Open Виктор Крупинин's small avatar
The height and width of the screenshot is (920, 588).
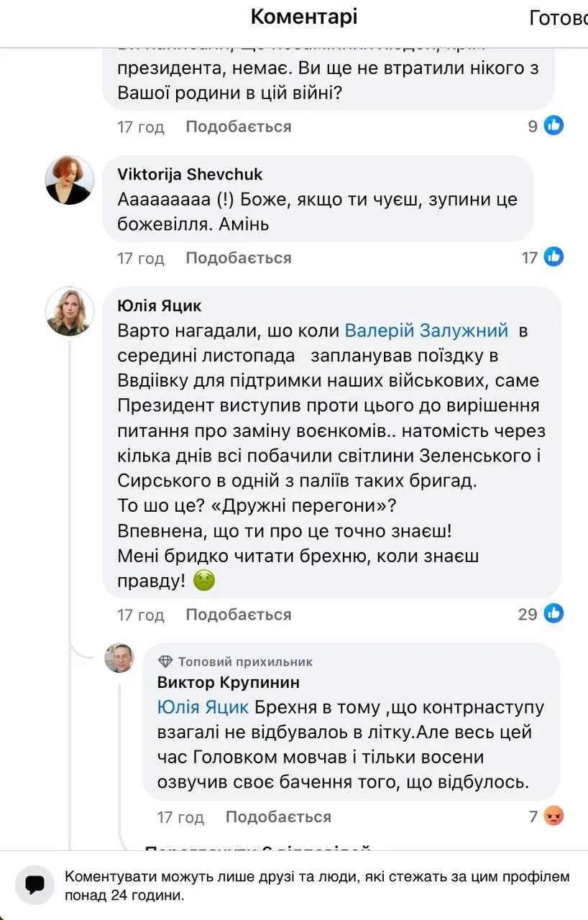click(x=119, y=658)
